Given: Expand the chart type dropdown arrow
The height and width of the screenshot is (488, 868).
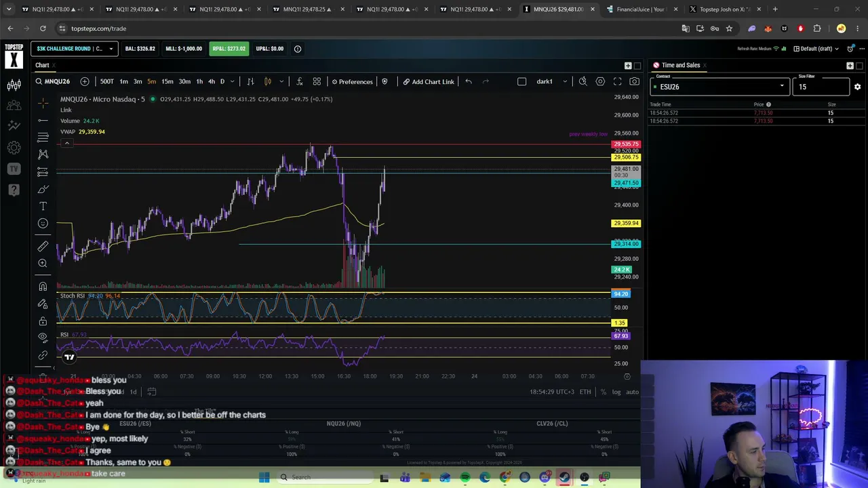Looking at the screenshot, I should [281, 81].
